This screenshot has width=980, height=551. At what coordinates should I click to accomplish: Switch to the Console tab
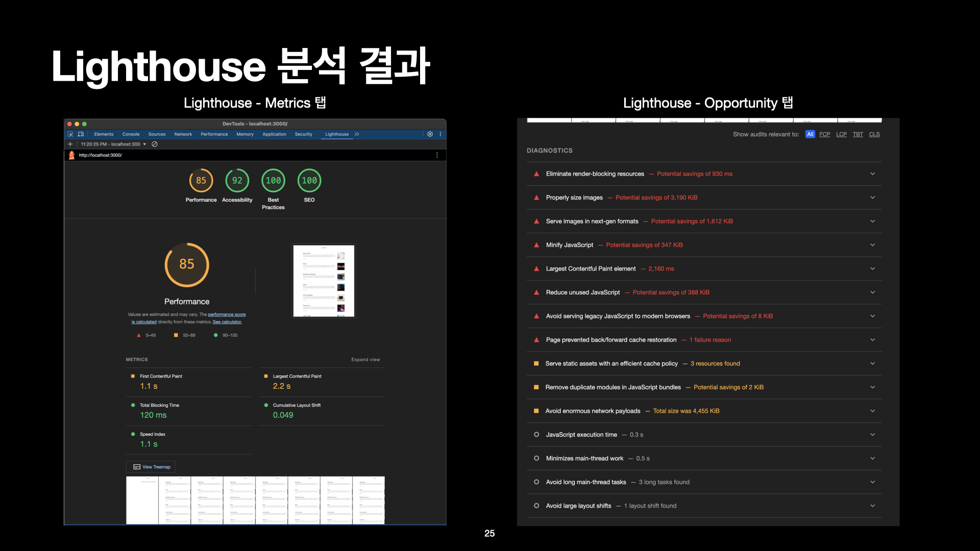click(131, 134)
